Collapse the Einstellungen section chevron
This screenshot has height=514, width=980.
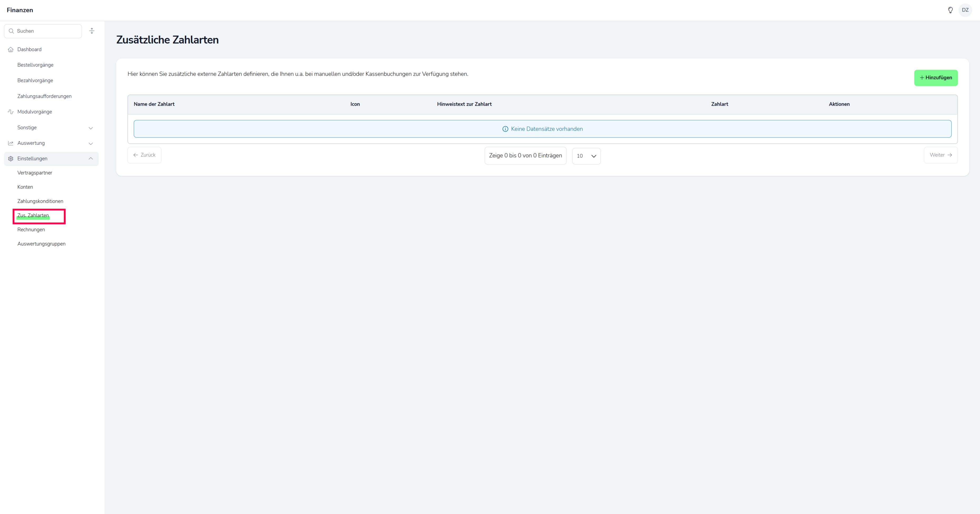click(91, 159)
